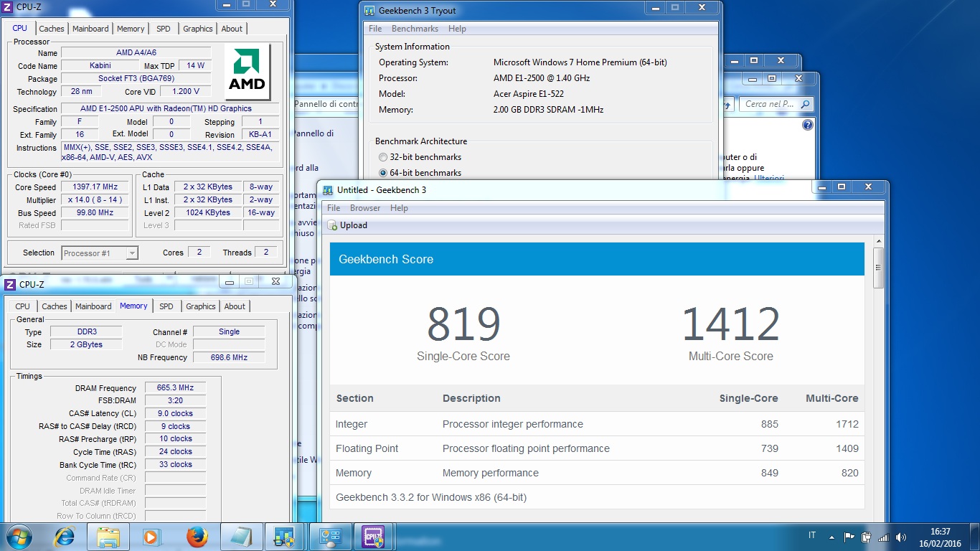This screenshot has width=980, height=551.
Task: Open the Caches tab in top CPU-Z
Action: 52,29
